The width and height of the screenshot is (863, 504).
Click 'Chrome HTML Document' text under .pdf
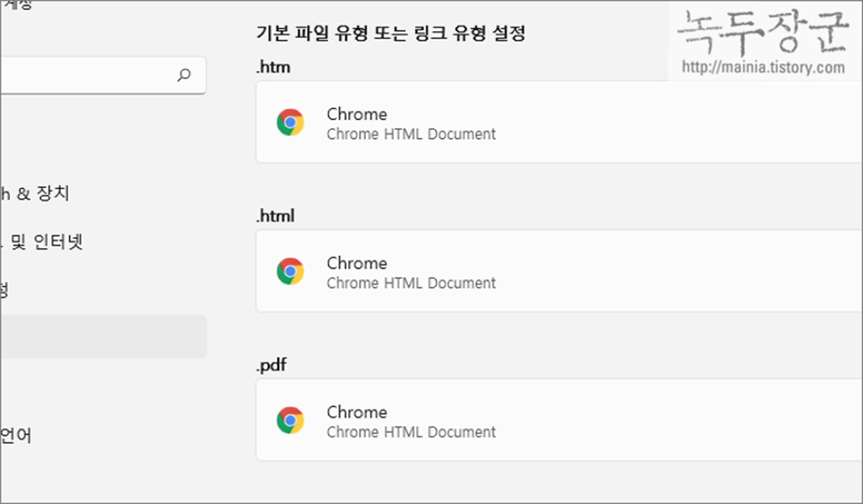click(x=411, y=432)
